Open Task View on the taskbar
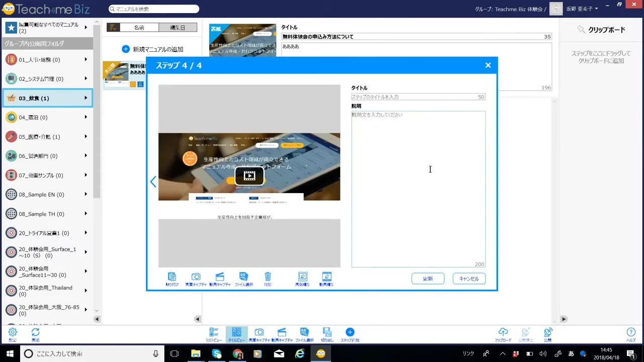 click(174, 354)
